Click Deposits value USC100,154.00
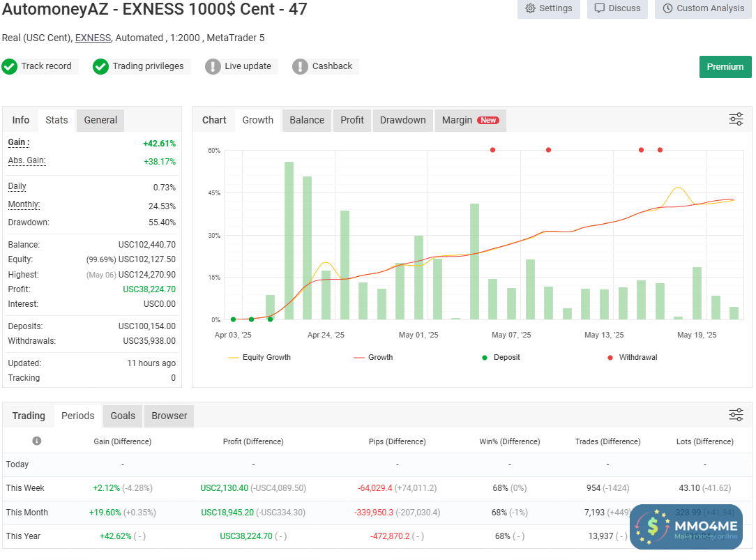This screenshot has height=560, width=756. coord(147,326)
